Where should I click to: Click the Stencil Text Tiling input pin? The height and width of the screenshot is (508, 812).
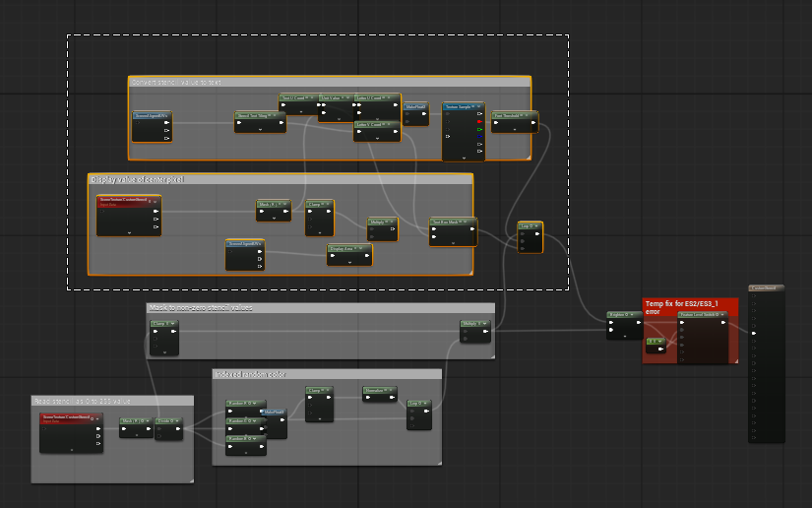(x=239, y=123)
